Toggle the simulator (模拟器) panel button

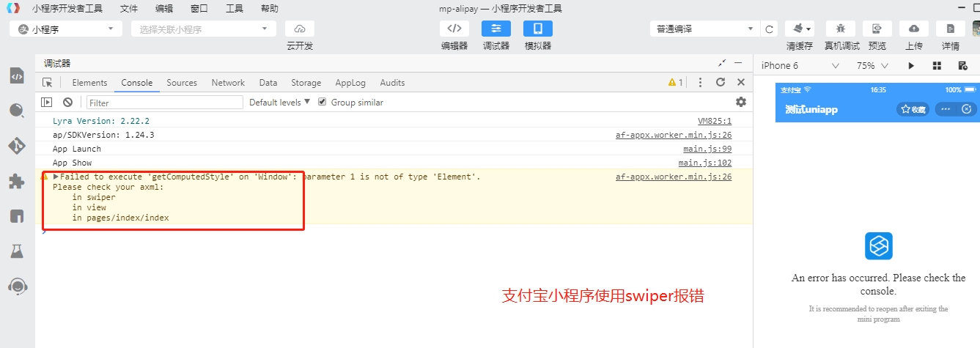tap(538, 29)
